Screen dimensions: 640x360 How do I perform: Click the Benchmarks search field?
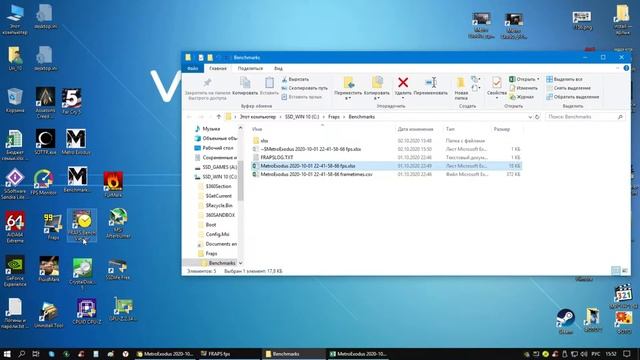click(x=585, y=117)
